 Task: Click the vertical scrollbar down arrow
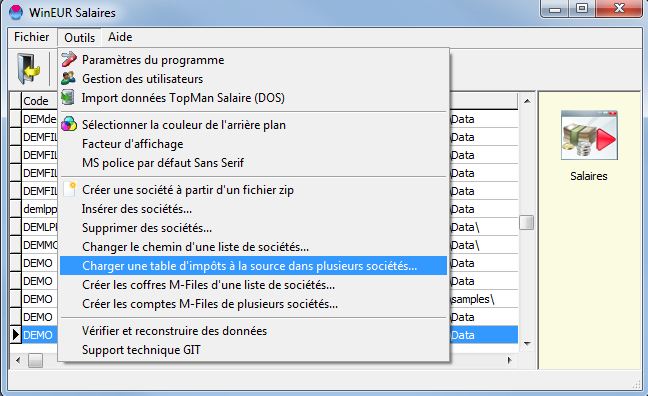point(527,343)
